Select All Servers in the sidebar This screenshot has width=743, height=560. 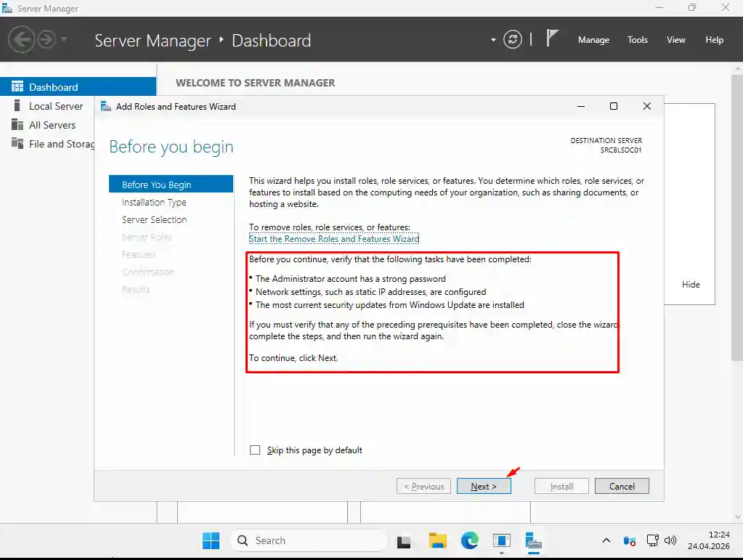[x=52, y=125]
